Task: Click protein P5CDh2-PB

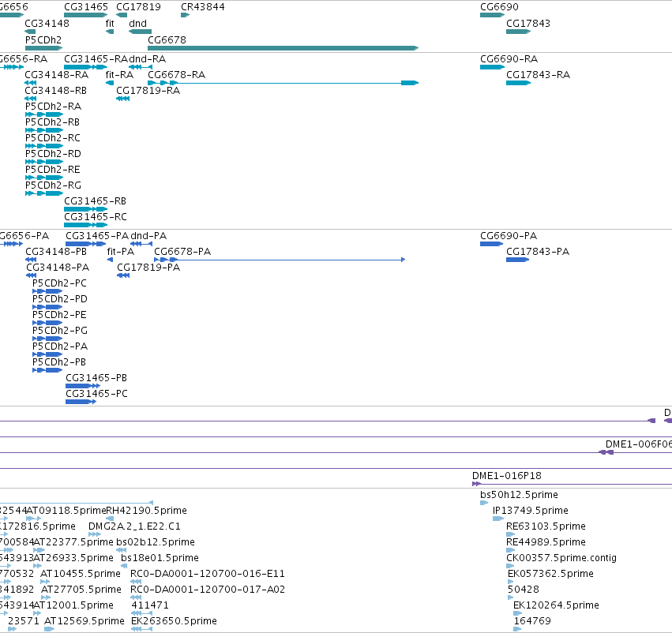Action: [x=59, y=362]
